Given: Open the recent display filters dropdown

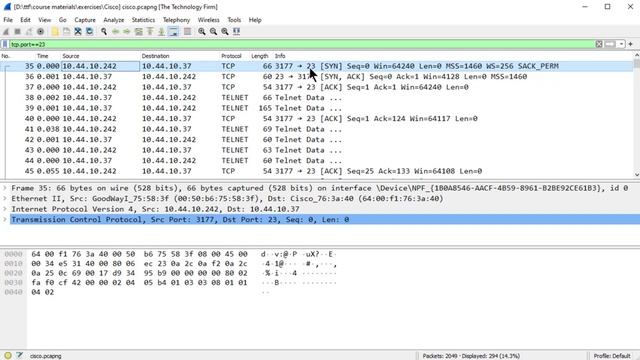Looking at the screenshot, I should click(x=621, y=44).
